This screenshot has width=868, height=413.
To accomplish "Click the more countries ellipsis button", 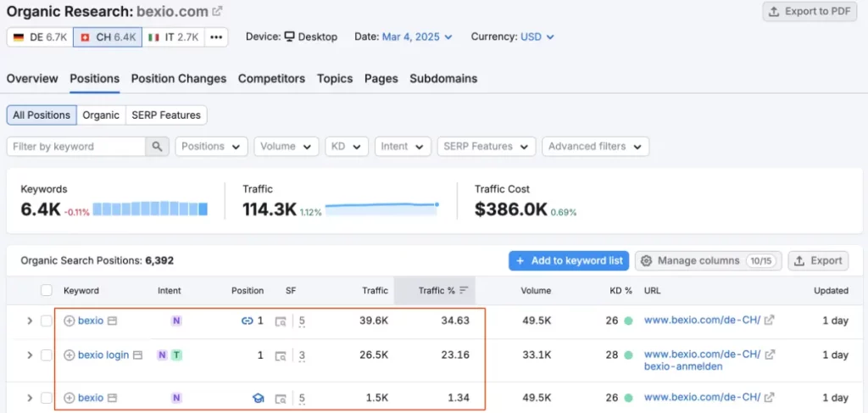I will (216, 37).
